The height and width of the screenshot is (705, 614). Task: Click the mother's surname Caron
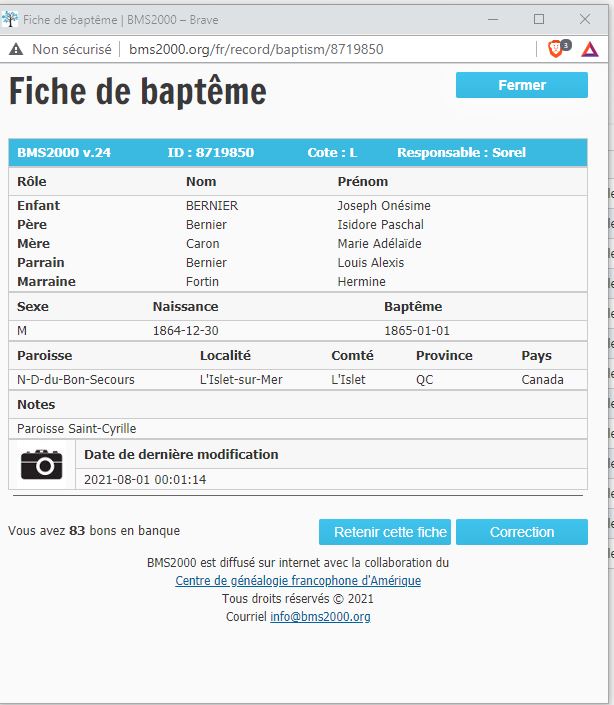203,243
